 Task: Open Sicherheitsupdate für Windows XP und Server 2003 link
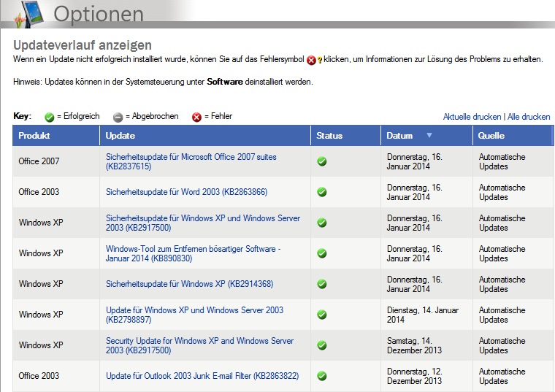[x=203, y=223]
